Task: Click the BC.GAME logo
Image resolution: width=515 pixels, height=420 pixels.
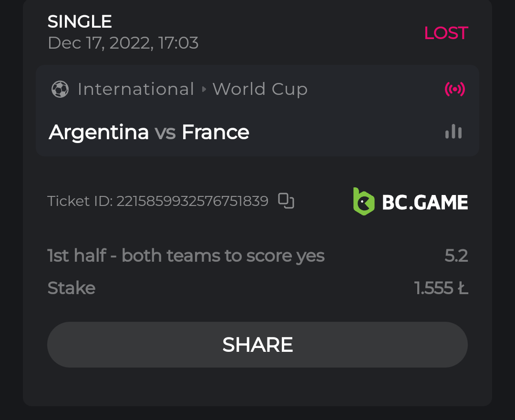Action: pyautogui.click(x=411, y=201)
